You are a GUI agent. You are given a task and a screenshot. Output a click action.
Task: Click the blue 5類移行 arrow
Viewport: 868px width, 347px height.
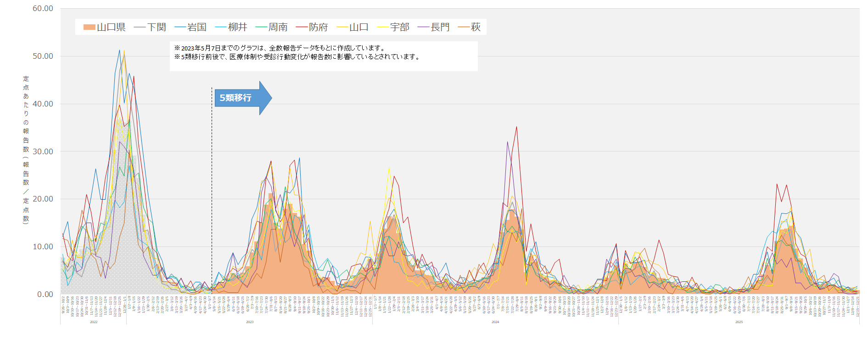pyautogui.click(x=242, y=98)
